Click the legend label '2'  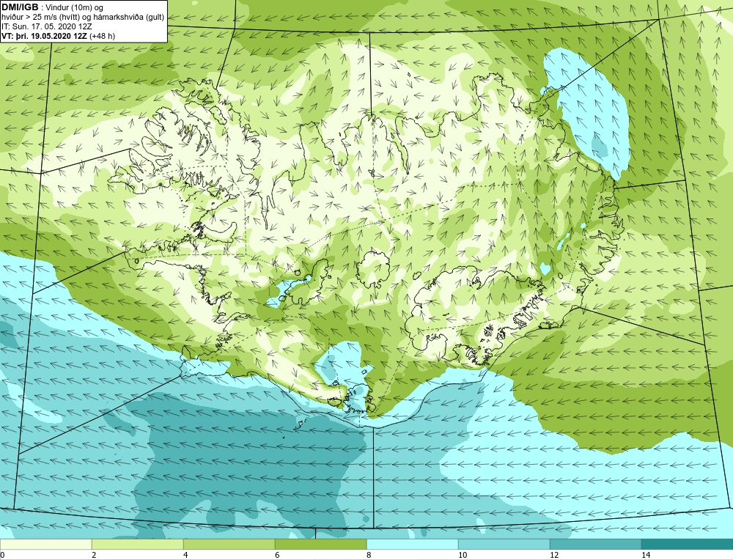(x=94, y=555)
